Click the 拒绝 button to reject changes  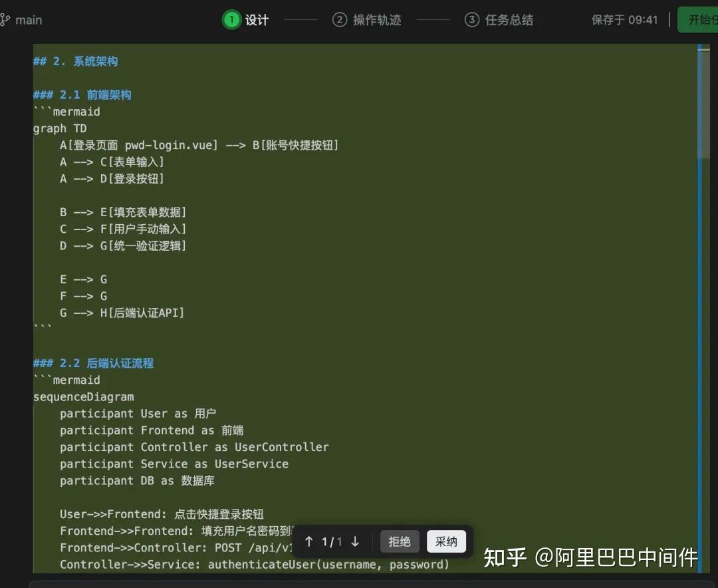coord(399,541)
